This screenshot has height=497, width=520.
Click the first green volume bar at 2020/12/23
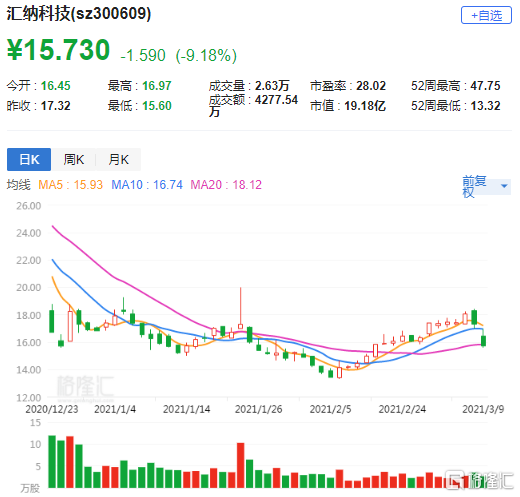pos(52,462)
